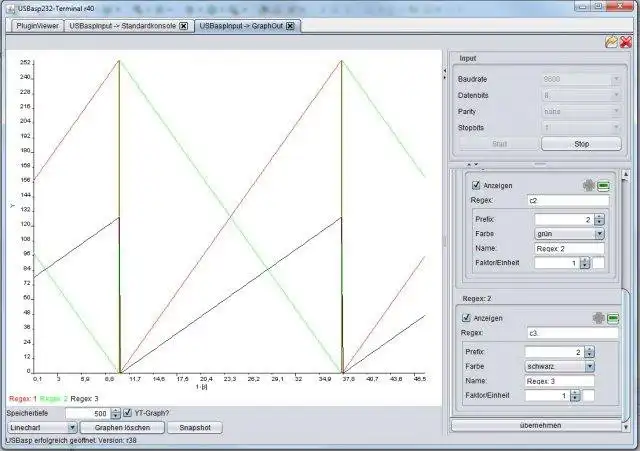Adjust Prefix stepper in c2 panel
The width and height of the screenshot is (640, 451).
(x=599, y=220)
